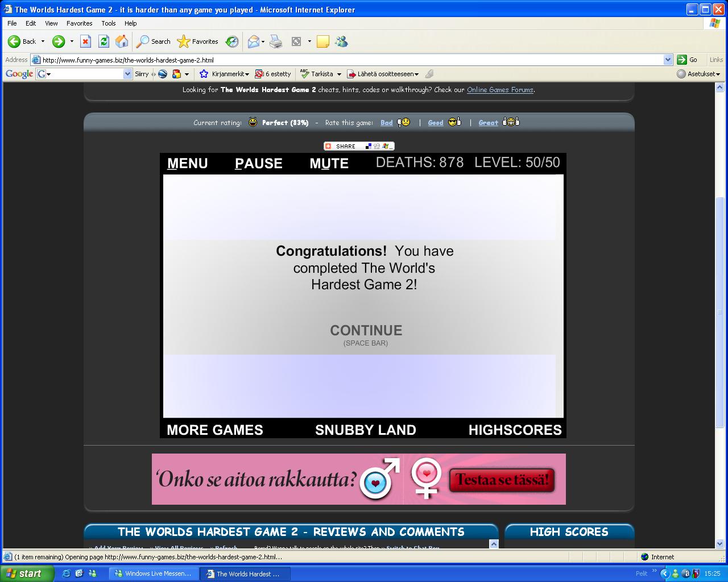728x582 pixels.
Task: Click the reviews panel scroll up arrow
Action: click(493, 544)
